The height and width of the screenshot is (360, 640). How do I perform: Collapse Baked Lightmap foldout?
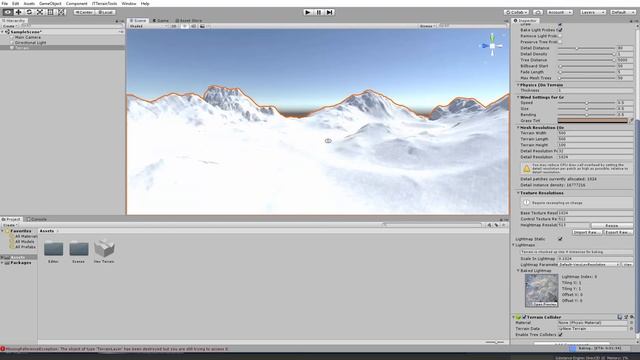(x=518, y=271)
